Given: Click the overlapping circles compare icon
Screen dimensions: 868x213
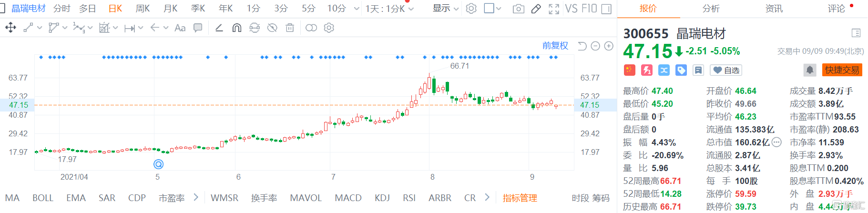Looking at the screenshot, I should 311,28.
